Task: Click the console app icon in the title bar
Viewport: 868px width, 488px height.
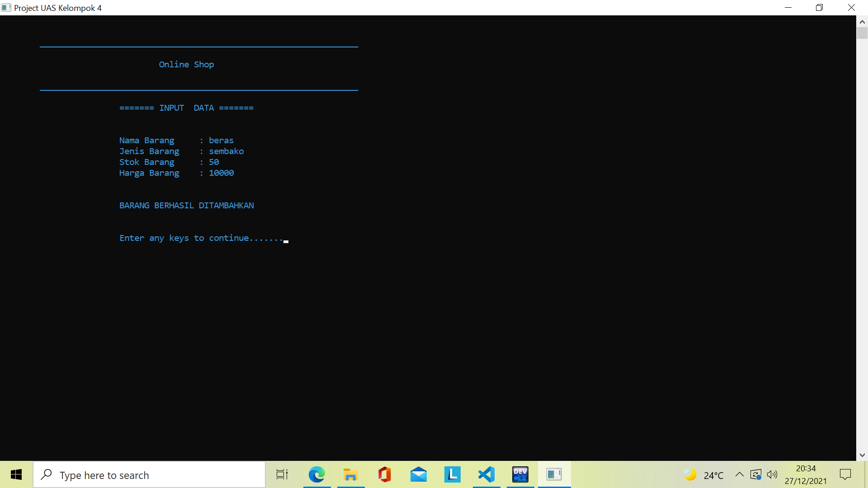Action: [x=6, y=7]
